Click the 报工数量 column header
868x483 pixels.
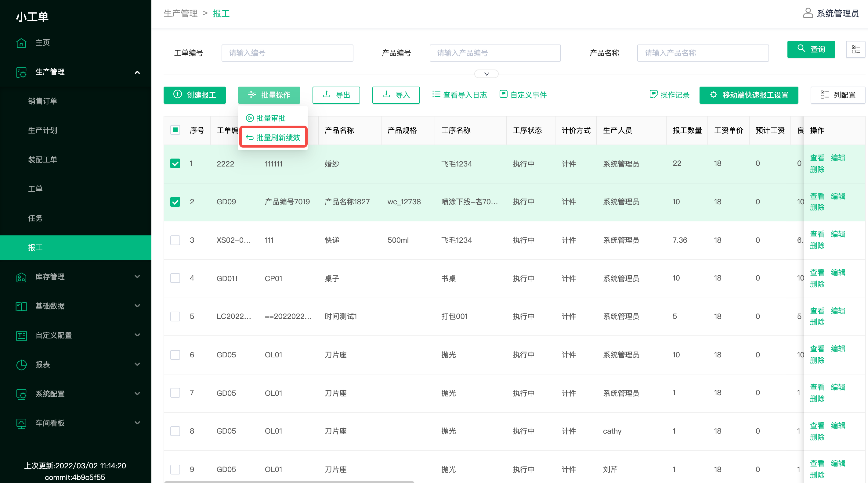[687, 130]
